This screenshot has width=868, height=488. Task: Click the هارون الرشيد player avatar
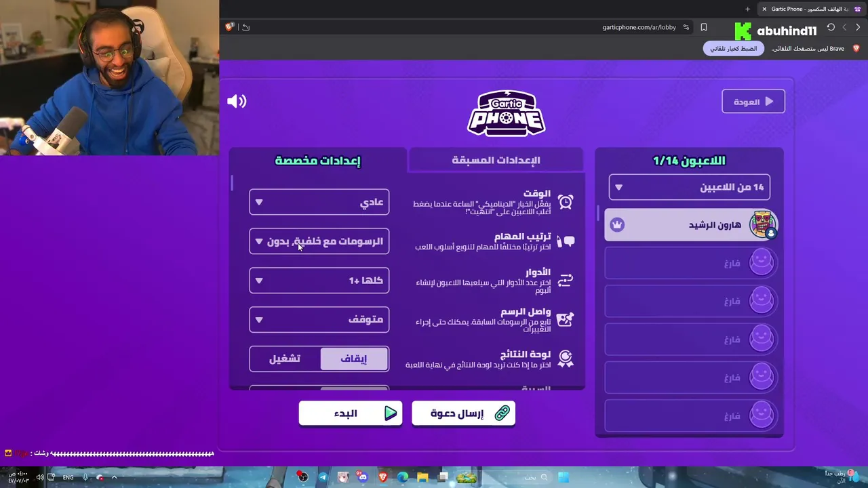(762, 224)
